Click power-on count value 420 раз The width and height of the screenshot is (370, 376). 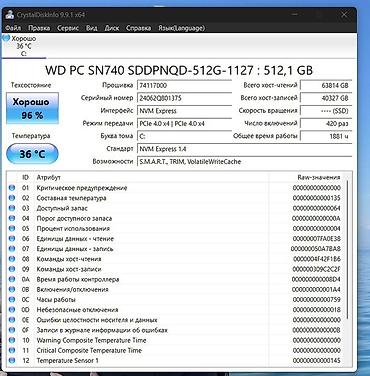(x=326, y=123)
